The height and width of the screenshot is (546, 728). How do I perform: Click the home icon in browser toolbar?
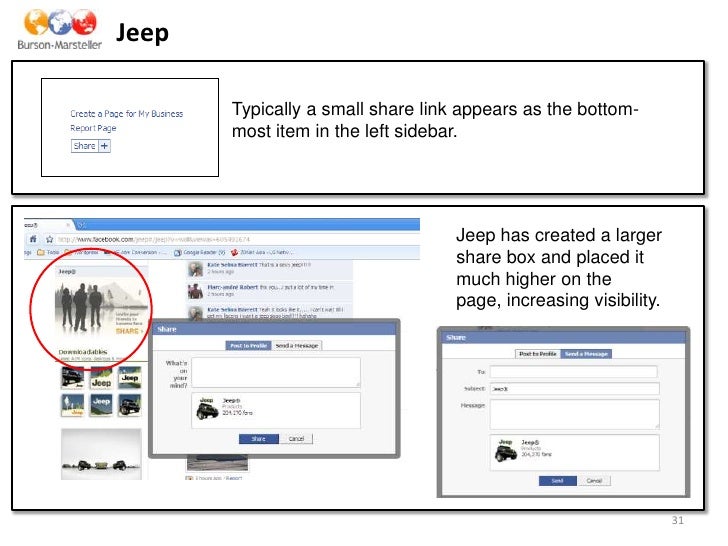(33, 239)
